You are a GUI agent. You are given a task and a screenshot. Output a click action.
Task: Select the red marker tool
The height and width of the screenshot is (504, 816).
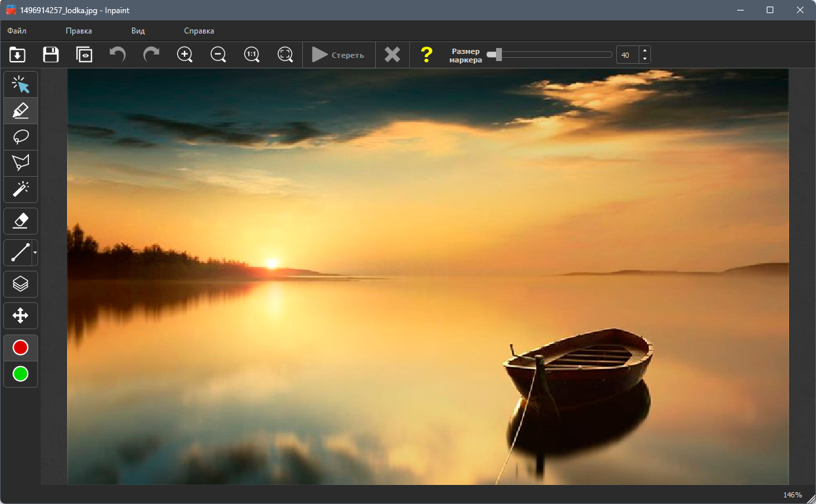tap(20, 110)
